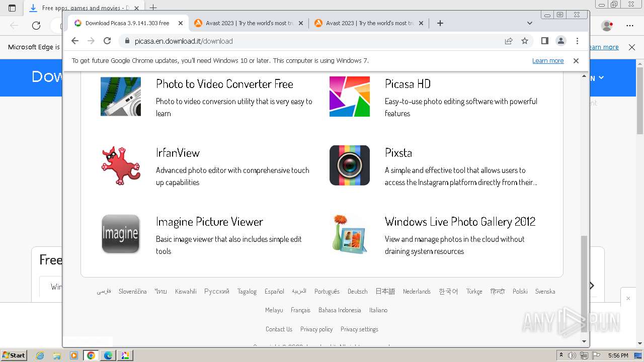Viewport: 644px width, 362px height.
Task: Switch site language to Nederlands
Action: pyautogui.click(x=417, y=292)
